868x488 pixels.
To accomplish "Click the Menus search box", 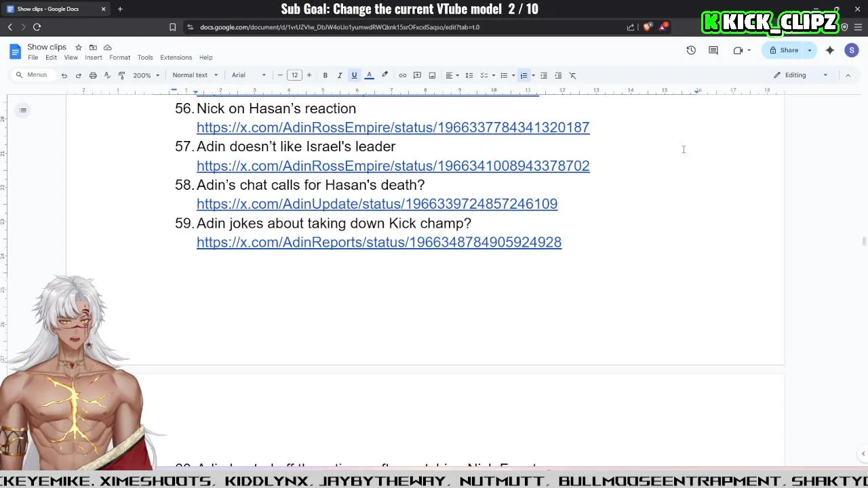I will 32,75.
